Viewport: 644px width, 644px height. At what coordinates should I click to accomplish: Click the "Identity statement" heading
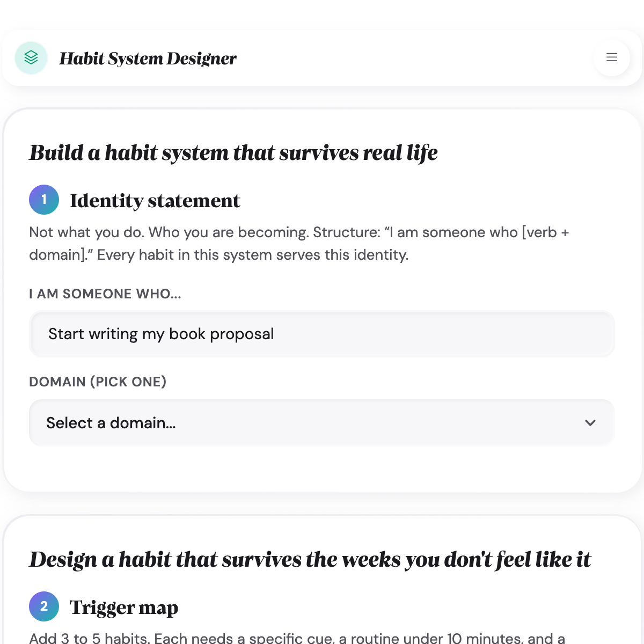coord(155,201)
